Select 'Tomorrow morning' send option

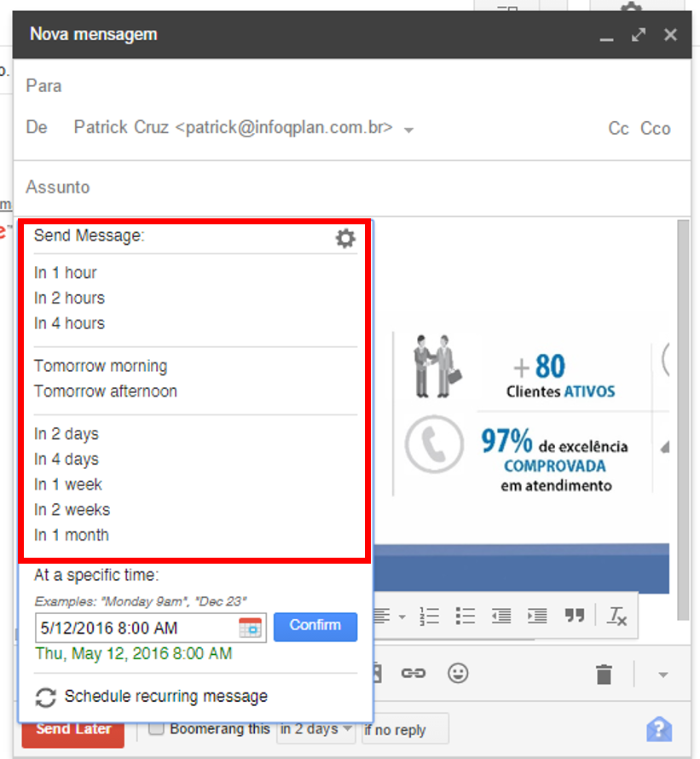click(x=101, y=366)
